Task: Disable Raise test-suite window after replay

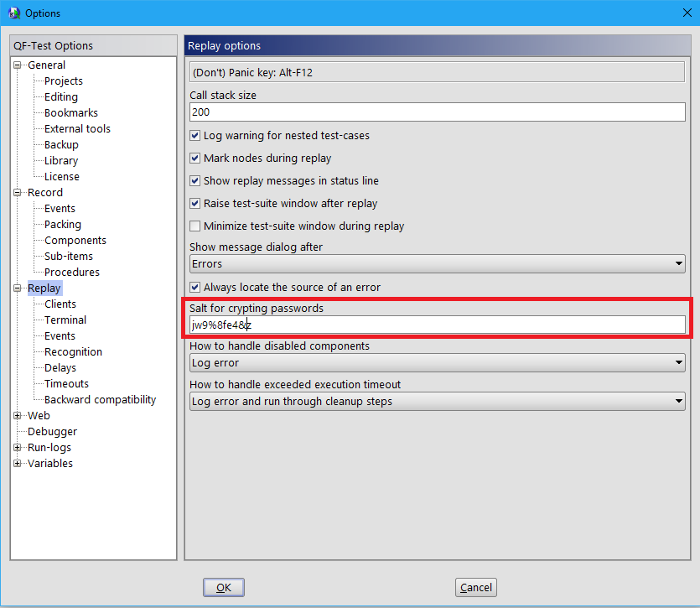Action: point(195,203)
